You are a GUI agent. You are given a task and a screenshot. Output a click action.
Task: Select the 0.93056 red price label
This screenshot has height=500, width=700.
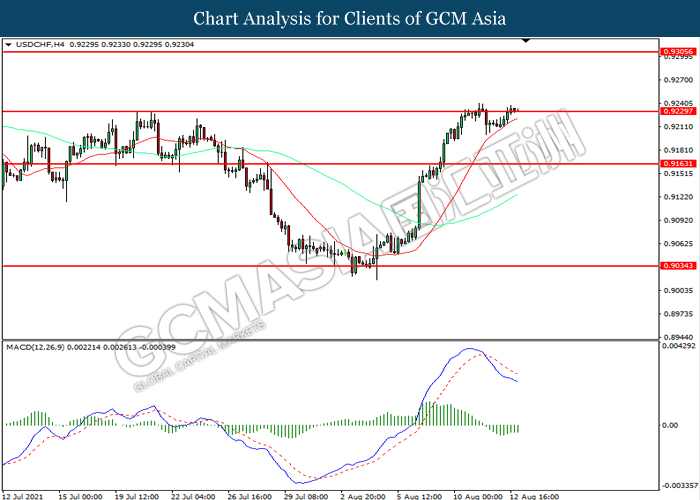click(x=674, y=50)
